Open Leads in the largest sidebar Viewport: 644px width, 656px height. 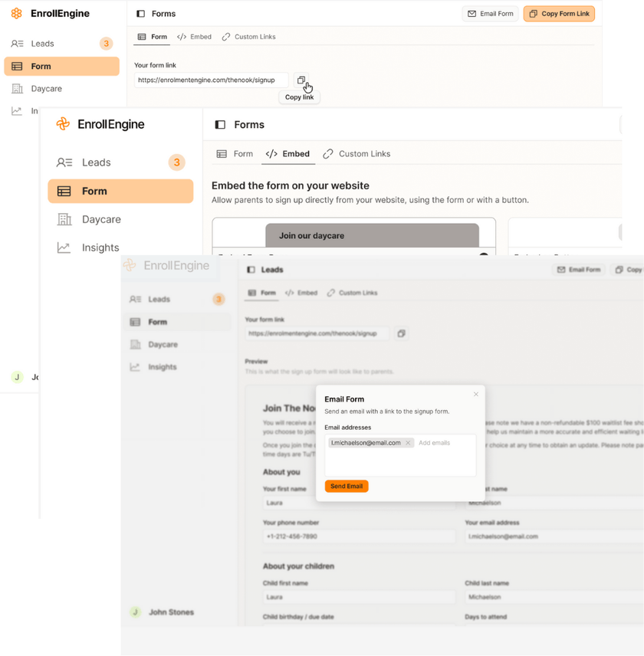point(97,162)
